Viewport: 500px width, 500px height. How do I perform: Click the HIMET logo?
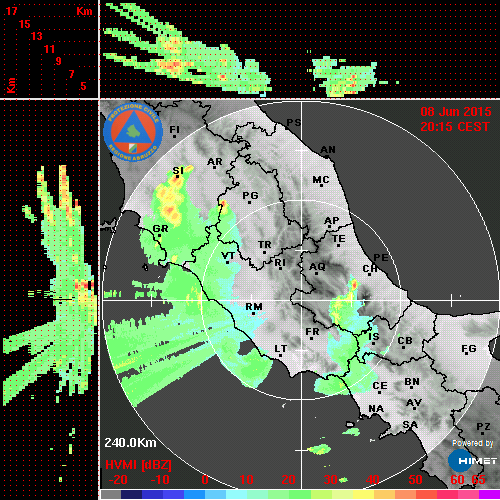472,460
